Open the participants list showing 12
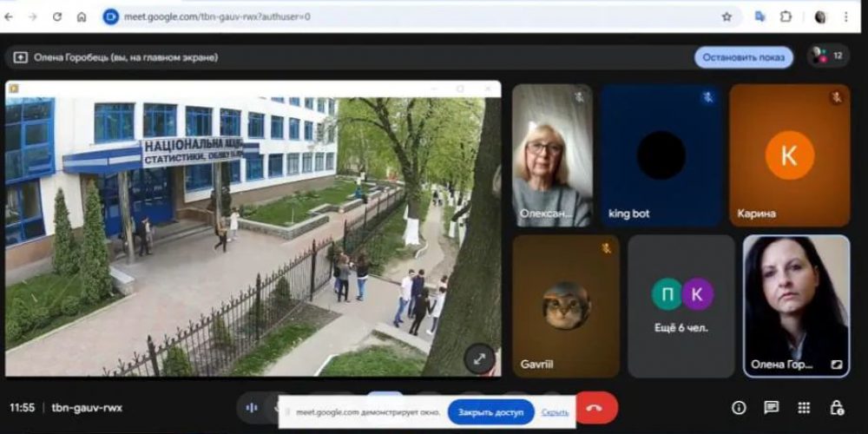868x434 pixels. [827, 56]
